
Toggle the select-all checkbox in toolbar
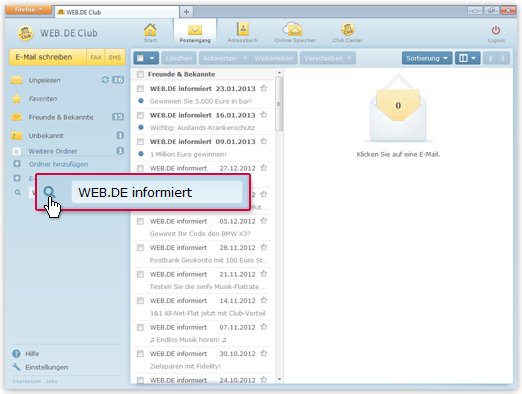(140, 58)
